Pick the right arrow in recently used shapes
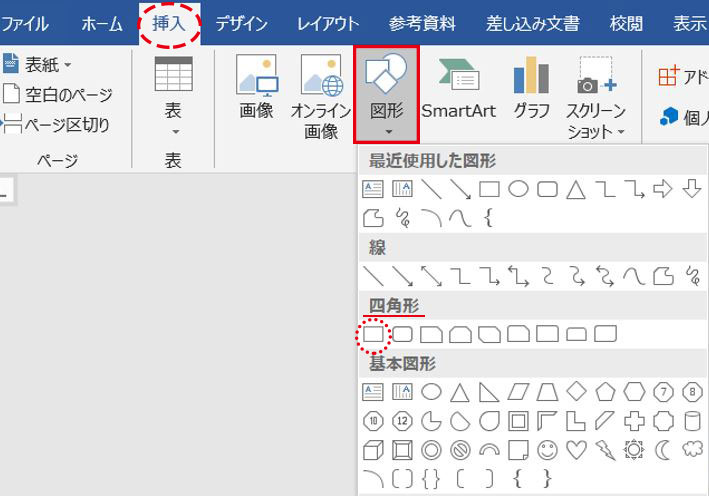 tap(663, 189)
